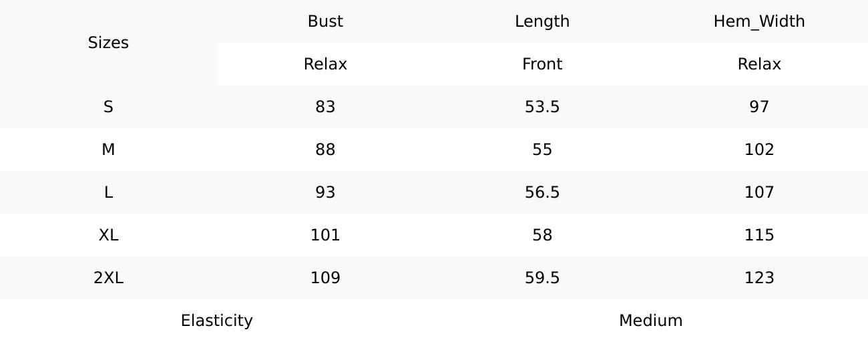
Task: Select the M size row label
Action: click(x=108, y=150)
